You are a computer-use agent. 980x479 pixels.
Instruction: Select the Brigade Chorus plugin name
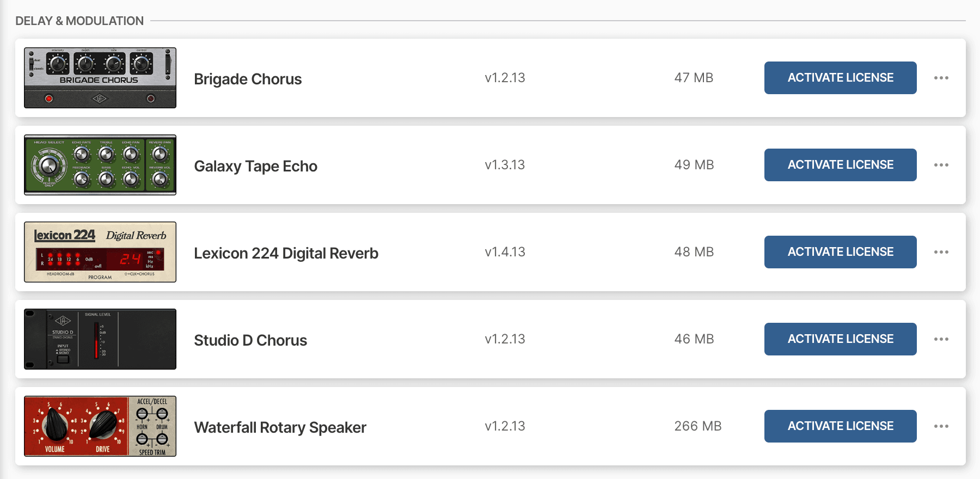pos(248,79)
